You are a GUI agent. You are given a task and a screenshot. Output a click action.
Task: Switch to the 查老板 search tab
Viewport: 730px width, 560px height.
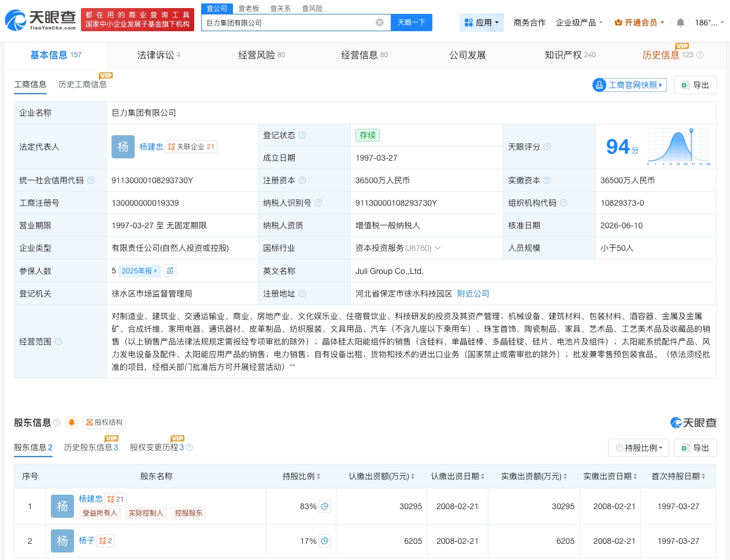click(249, 9)
